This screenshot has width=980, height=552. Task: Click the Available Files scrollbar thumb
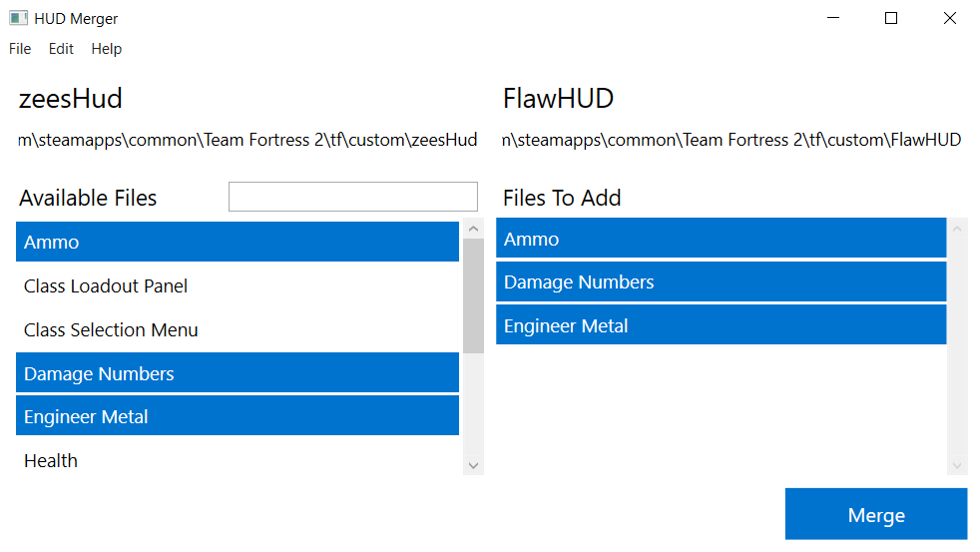pyautogui.click(x=473, y=295)
